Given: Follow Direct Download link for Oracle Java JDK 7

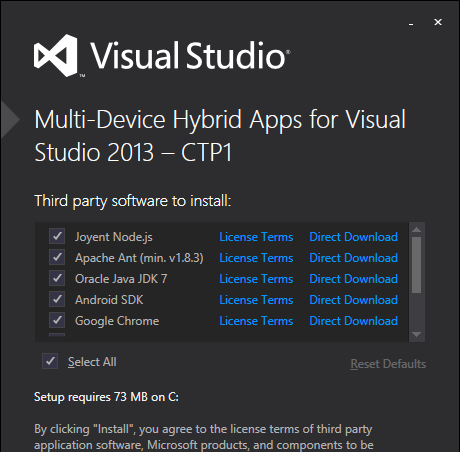Looking at the screenshot, I should point(353,279).
